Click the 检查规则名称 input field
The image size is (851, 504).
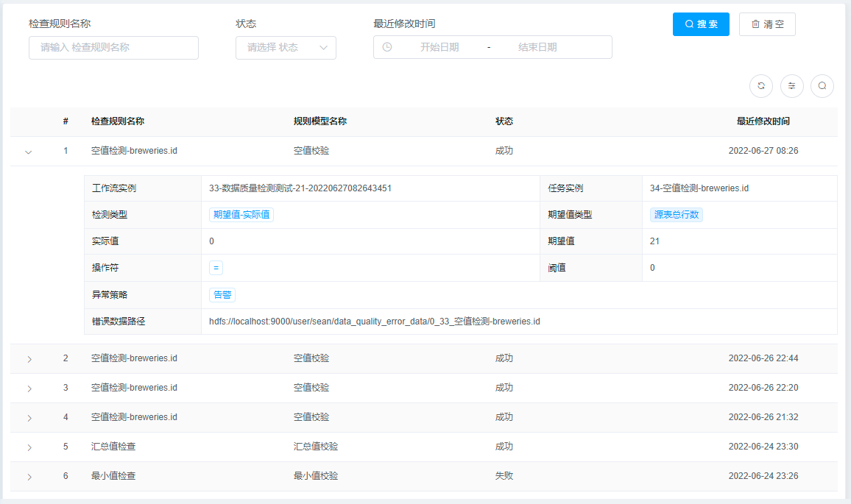point(113,47)
